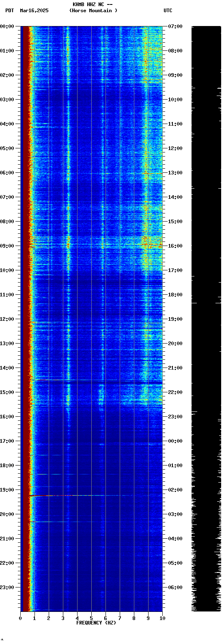Click the 23:00 UTC time label
This screenshot has width=224, height=644.
click(x=175, y=417)
